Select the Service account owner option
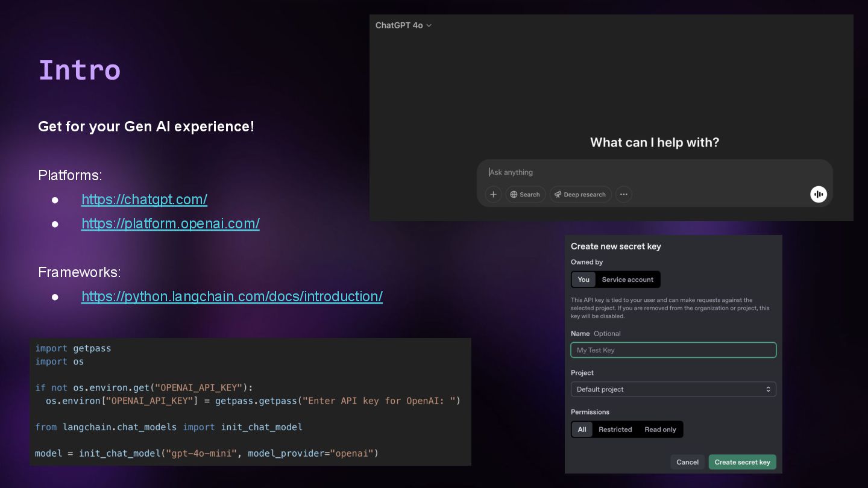The width and height of the screenshot is (868, 488). coord(627,280)
